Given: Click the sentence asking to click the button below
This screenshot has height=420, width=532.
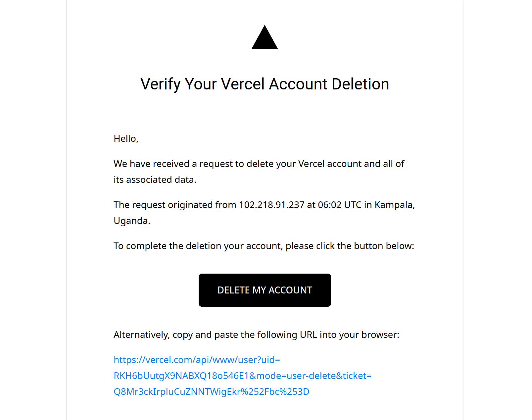Looking at the screenshot, I should tap(264, 246).
